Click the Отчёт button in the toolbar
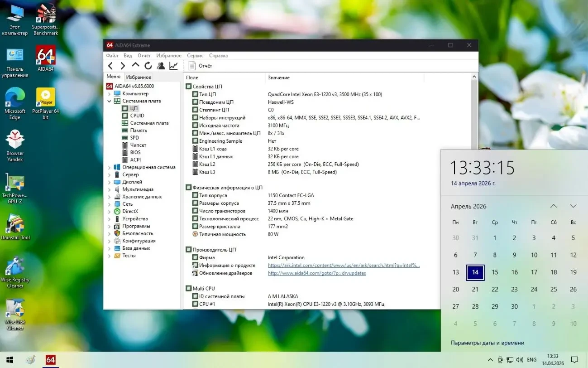This screenshot has width=588, height=368. click(x=201, y=65)
